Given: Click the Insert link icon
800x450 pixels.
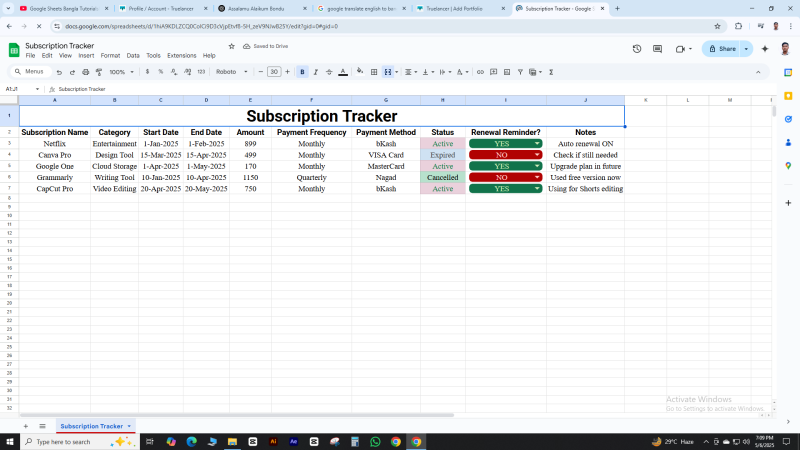Looking at the screenshot, I should [x=480, y=72].
